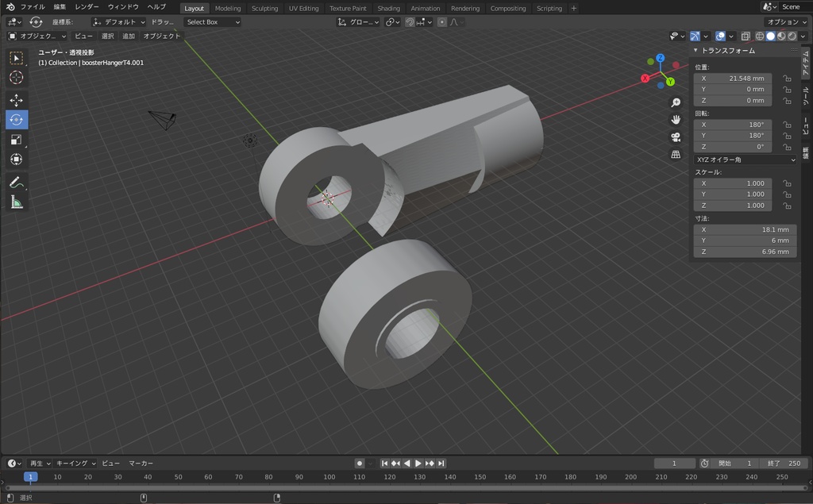
Task: Open the 再生 playback dropdown
Action: click(x=40, y=463)
